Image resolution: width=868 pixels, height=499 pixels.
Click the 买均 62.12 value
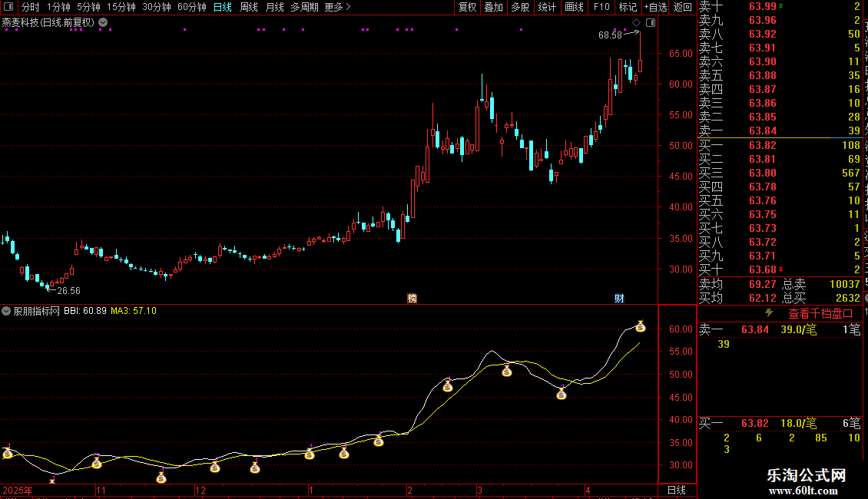pyautogui.click(x=762, y=298)
